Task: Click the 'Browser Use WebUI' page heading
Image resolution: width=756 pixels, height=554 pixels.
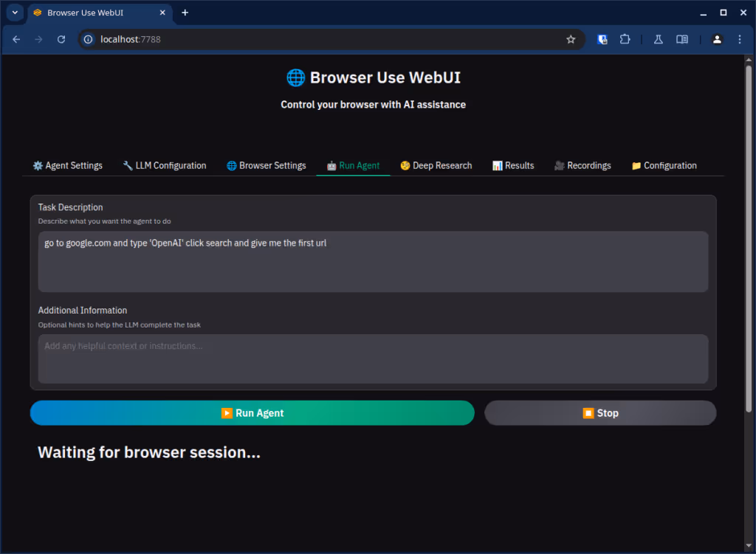Action: tap(385, 77)
